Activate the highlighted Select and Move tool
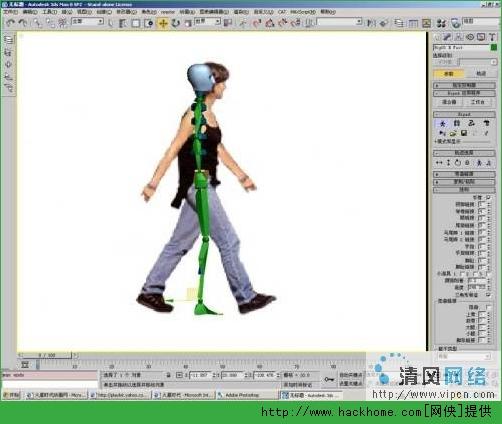This screenshot has height=424, width=502. [x=163, y=23]
